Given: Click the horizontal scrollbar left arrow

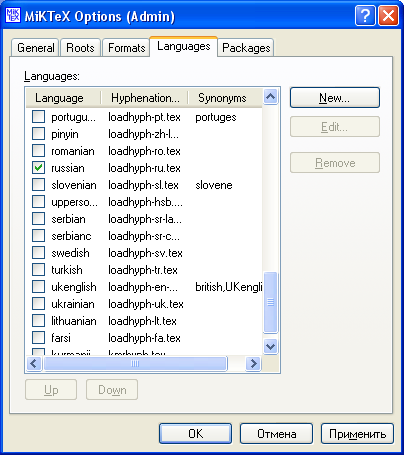Looking at the screenshot, I should [34, 363].
